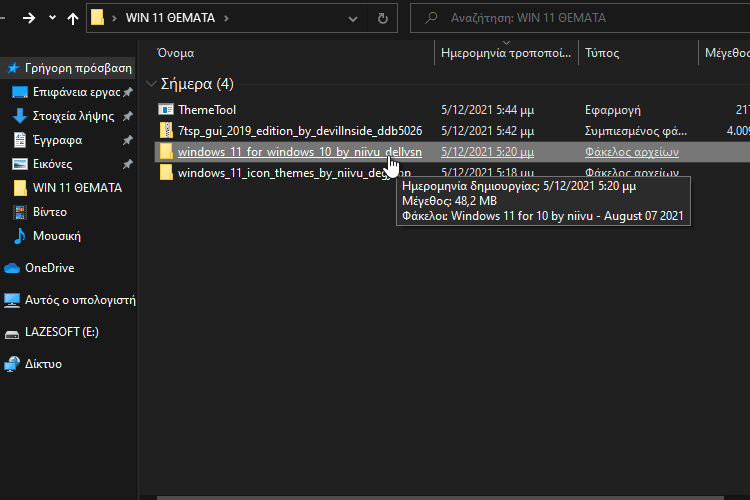750x500 pixels.
Task: Click the windows_11_for_windows_10 folder icon
Action: pos(166,151)
